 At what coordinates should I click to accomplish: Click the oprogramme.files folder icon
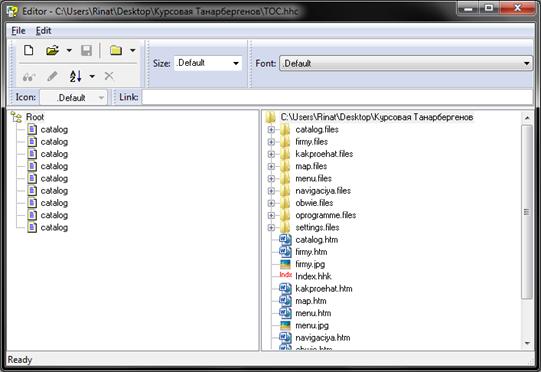coord(285,215)
